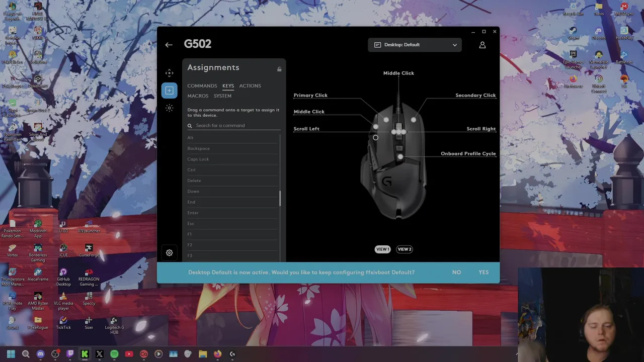Screen dimensions: 644x362
Task: Switch to the KEYS tab
Action: click(x=228, y=86)
